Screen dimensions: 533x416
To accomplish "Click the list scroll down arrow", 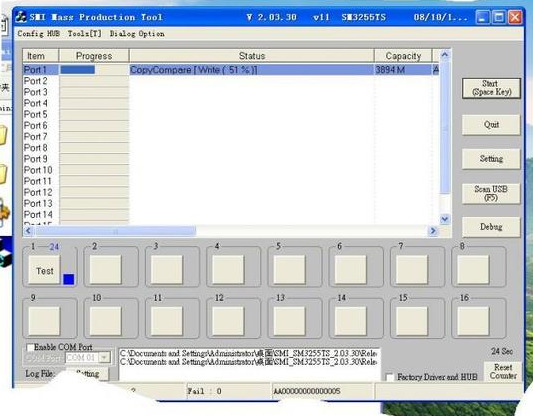I will click(445, 219).
